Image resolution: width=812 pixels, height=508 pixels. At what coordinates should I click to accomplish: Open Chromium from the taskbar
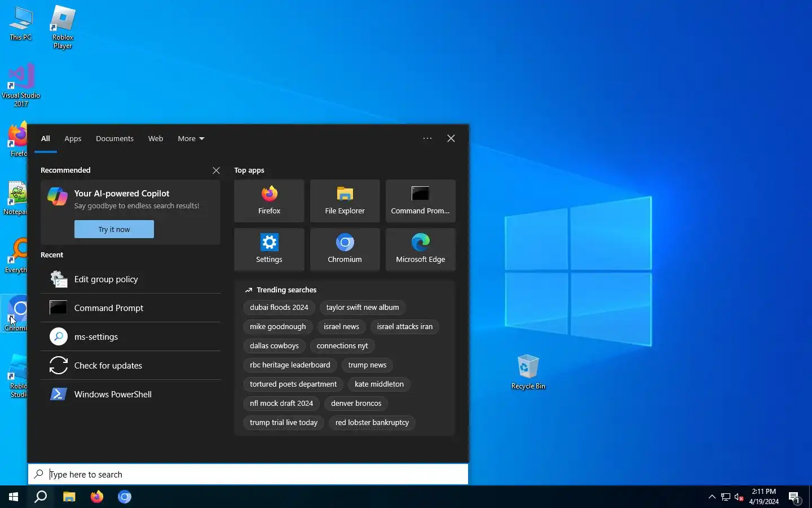[x=125, y=497]
